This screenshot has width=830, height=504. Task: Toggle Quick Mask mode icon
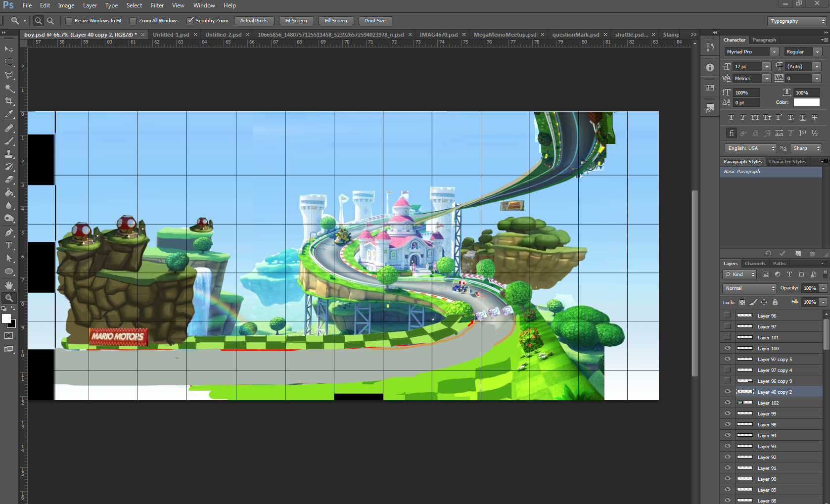9,336
